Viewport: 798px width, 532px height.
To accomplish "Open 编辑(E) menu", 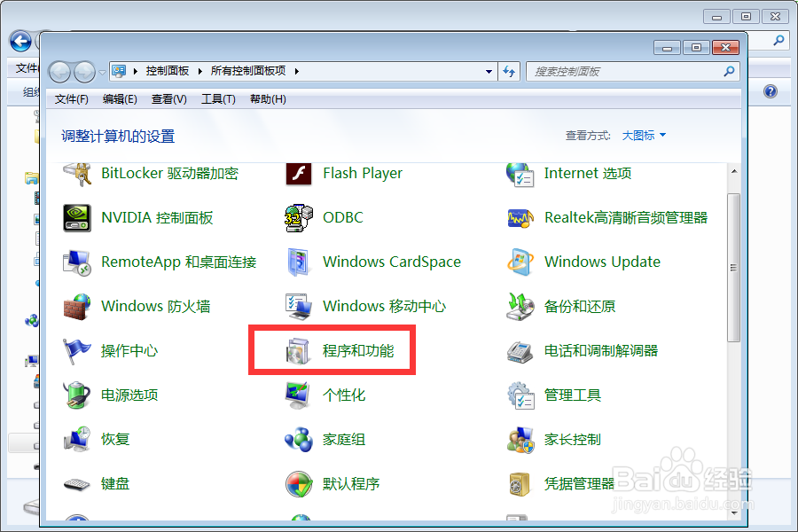I will 120,99.
